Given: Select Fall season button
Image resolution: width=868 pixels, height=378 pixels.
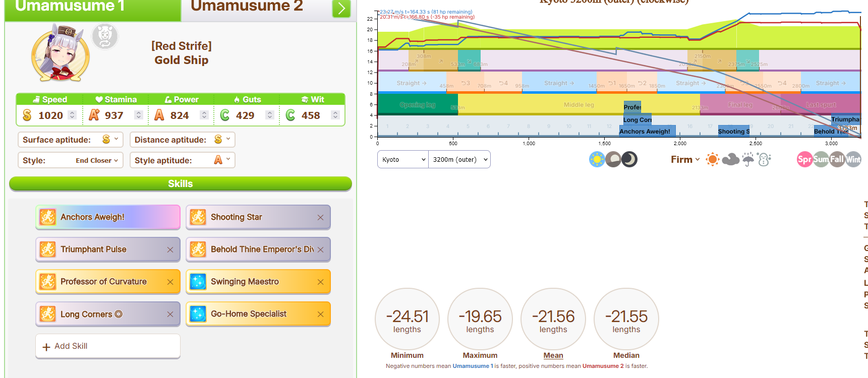Looking at the screenshot, I should 837,160.
